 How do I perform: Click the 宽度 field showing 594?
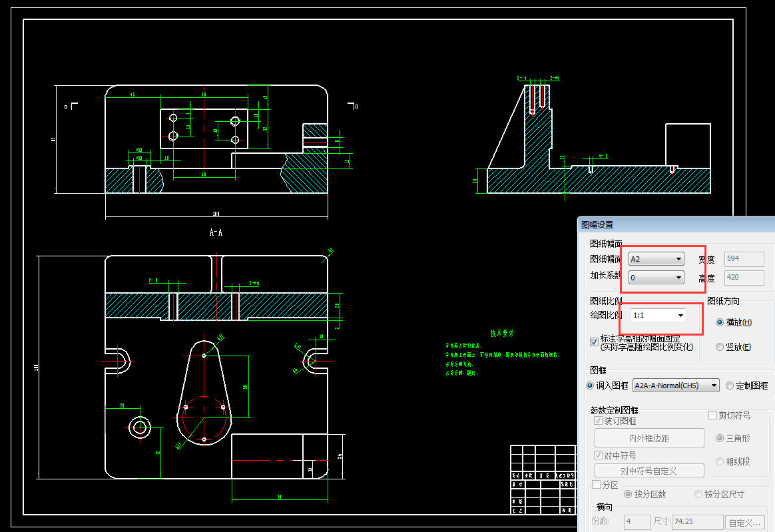tap(744, 258)
